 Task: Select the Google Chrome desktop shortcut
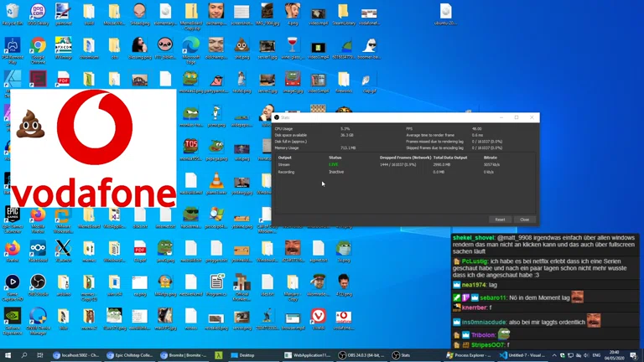pyautogui.click(x=38, y=48)
